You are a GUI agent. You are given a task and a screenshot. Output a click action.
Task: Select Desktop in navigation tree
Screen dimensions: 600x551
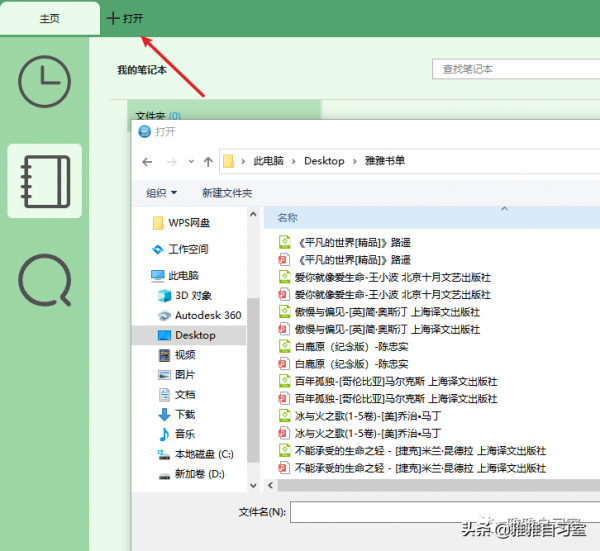189,335
